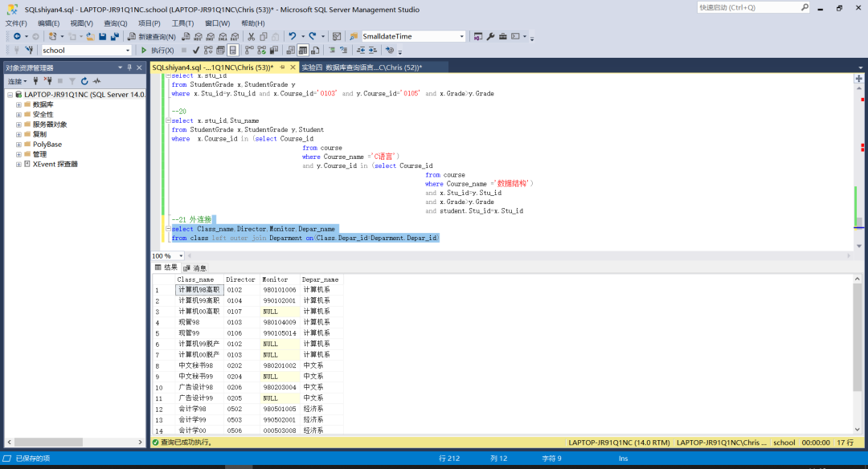This screenshot has height=469, width=868.
Task: Open the school database dropdown
Action: click(x=127, y=50)
